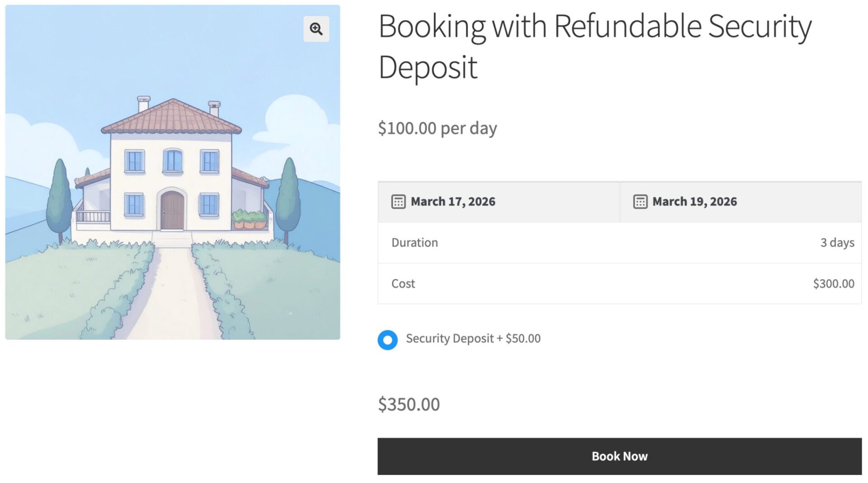The image size is (868, 483).
Task: Select the Security Deposit + $50.00 radio button
Action: coord(387,340)
